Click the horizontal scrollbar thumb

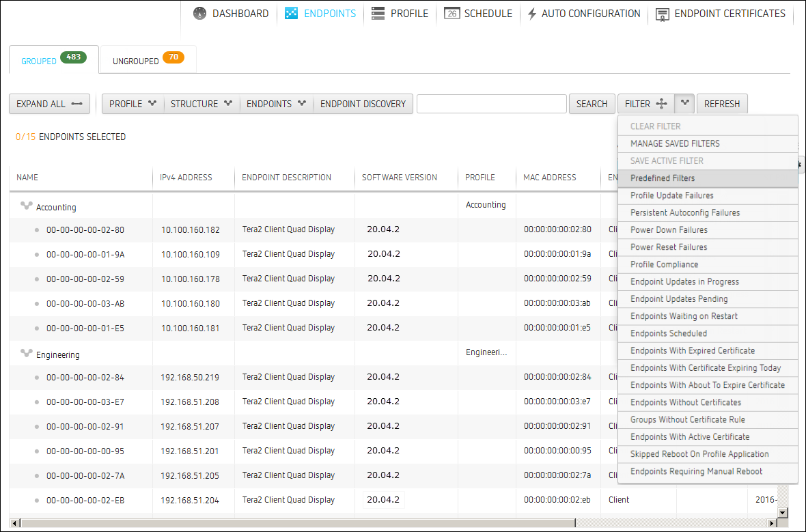(298, 523)
